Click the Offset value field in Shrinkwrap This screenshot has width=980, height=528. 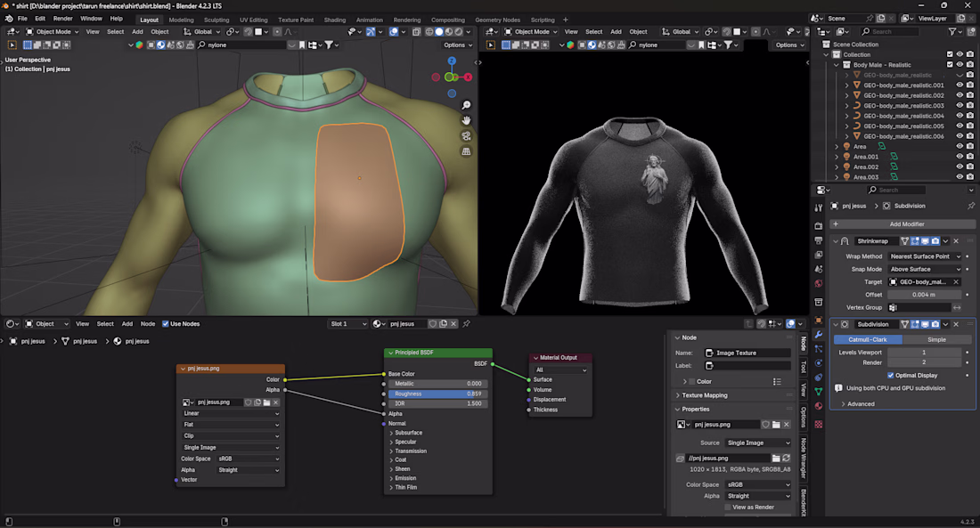click(x=925, y=295)
